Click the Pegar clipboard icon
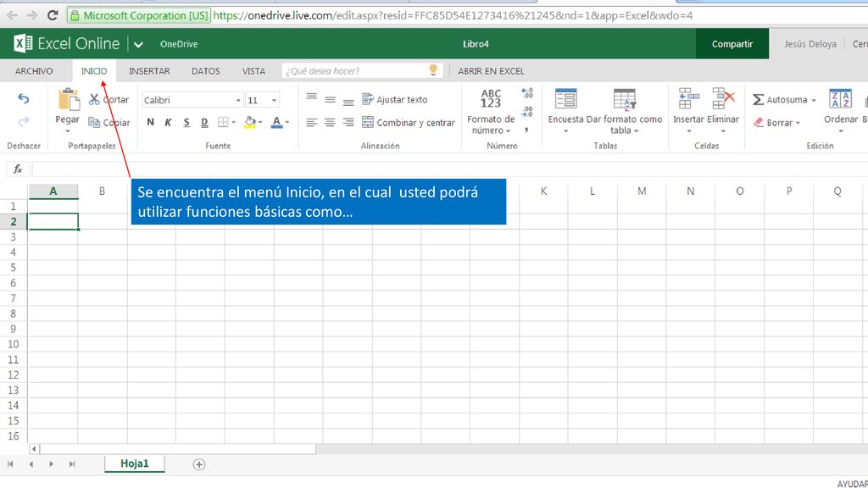The width and height of the screenshot is (868, 488). pos(69,100)
